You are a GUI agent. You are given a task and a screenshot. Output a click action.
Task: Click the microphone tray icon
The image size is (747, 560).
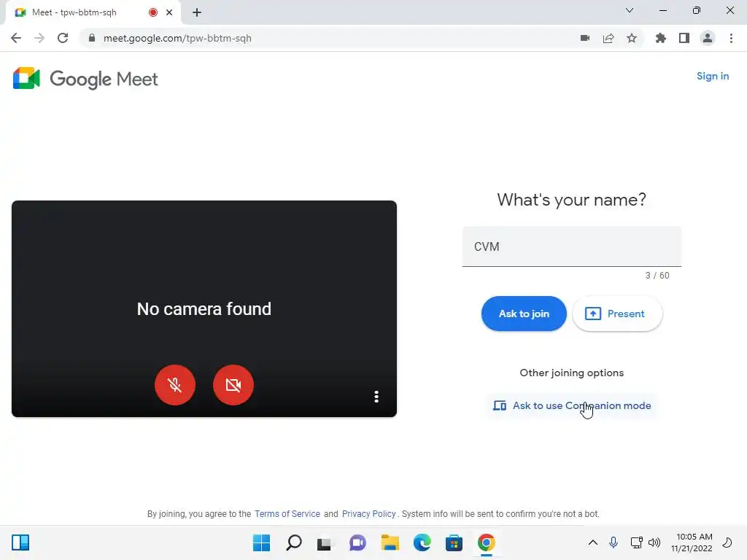(x=614, y=542)
